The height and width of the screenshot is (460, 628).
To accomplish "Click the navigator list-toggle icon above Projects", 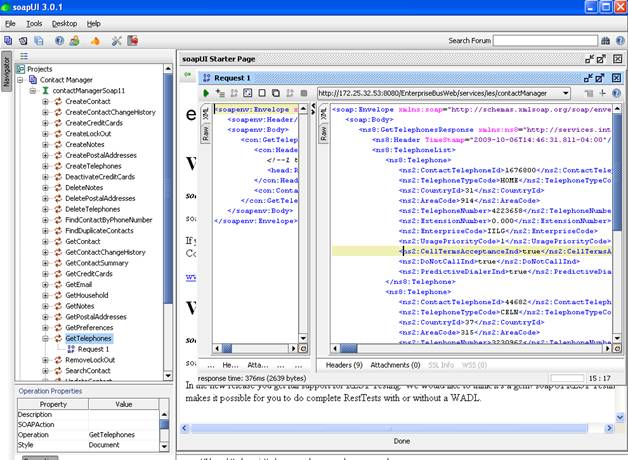I will click(24, 56).
